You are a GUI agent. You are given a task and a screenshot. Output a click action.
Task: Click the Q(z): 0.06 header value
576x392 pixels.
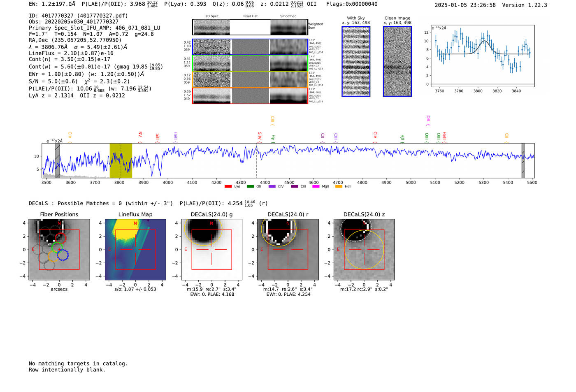(233, 4)
